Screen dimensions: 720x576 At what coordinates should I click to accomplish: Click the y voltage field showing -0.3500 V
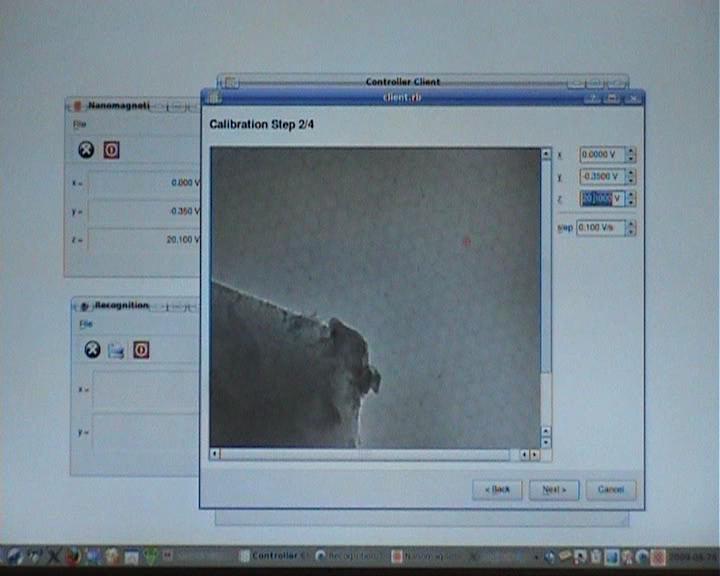pyautogui.click(x=602, y=176)
